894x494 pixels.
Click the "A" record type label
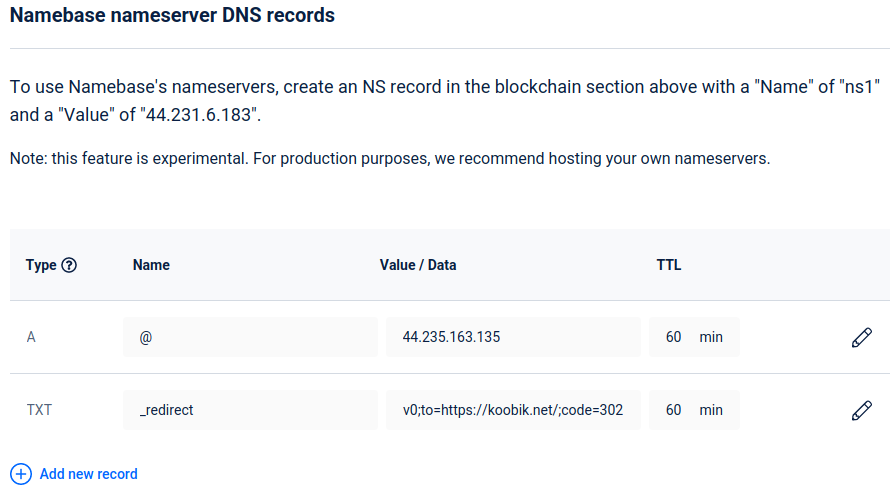tap(31, 338)
